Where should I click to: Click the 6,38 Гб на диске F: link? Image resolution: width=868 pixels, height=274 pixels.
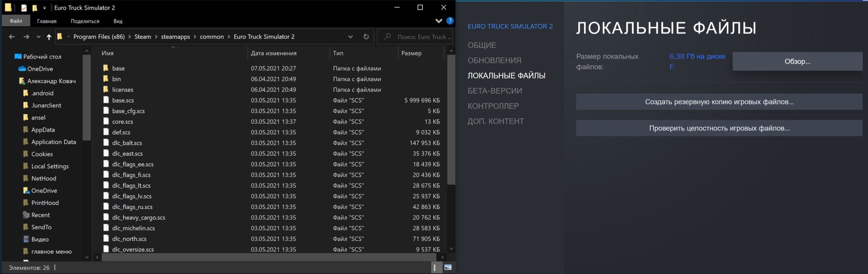697,61
